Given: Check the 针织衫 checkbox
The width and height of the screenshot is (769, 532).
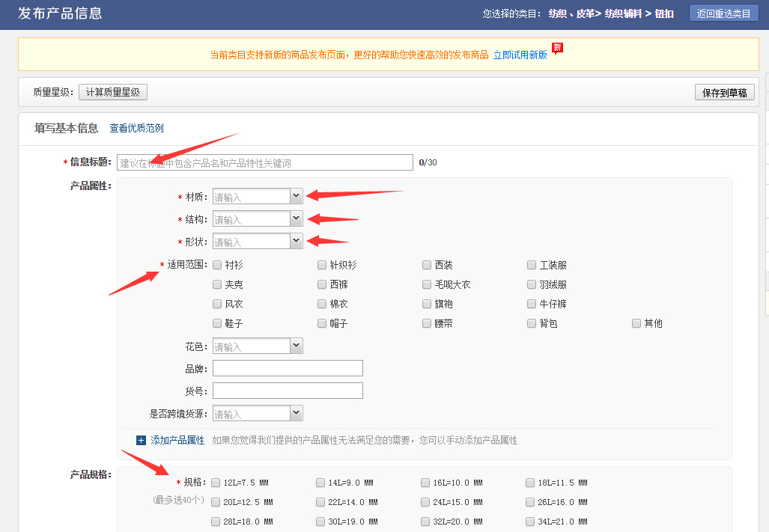Looking at the screenshot, I should (322, 265).
